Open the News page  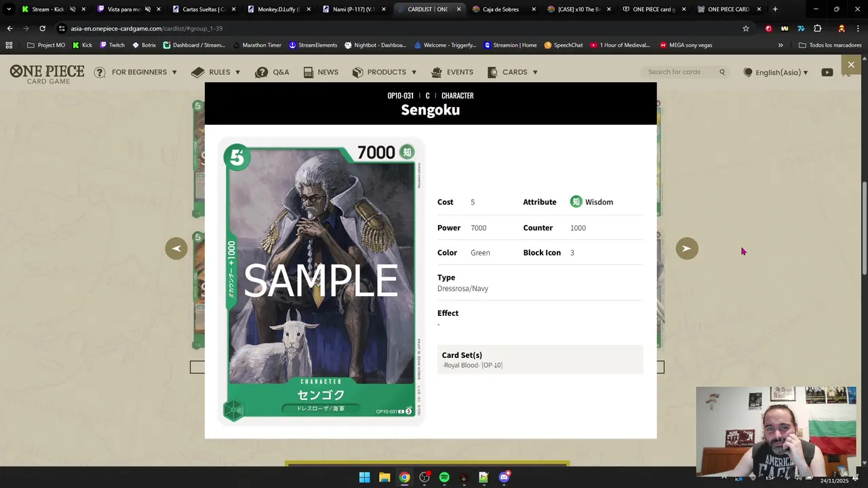[321, 72]
